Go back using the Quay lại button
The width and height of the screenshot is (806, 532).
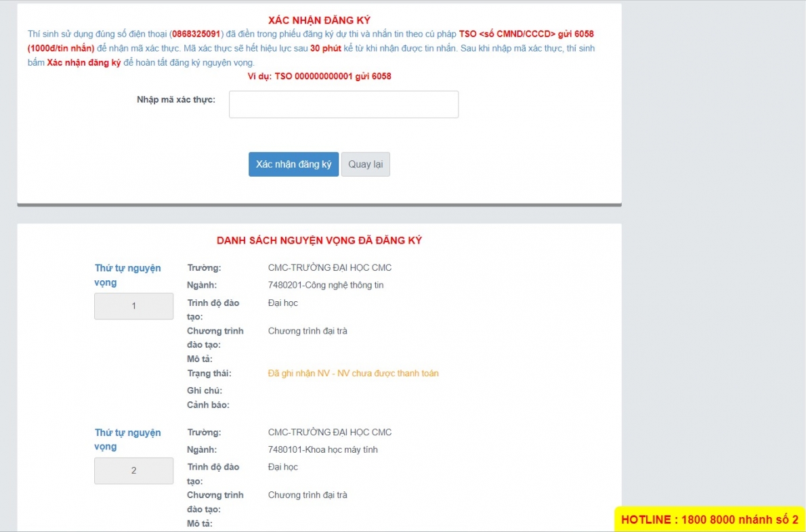(x=365, y=164)
